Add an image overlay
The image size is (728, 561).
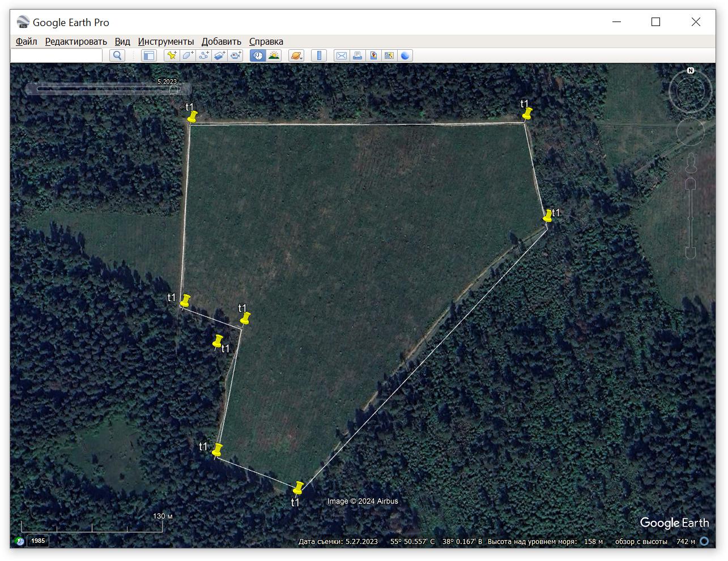(220, 55)
